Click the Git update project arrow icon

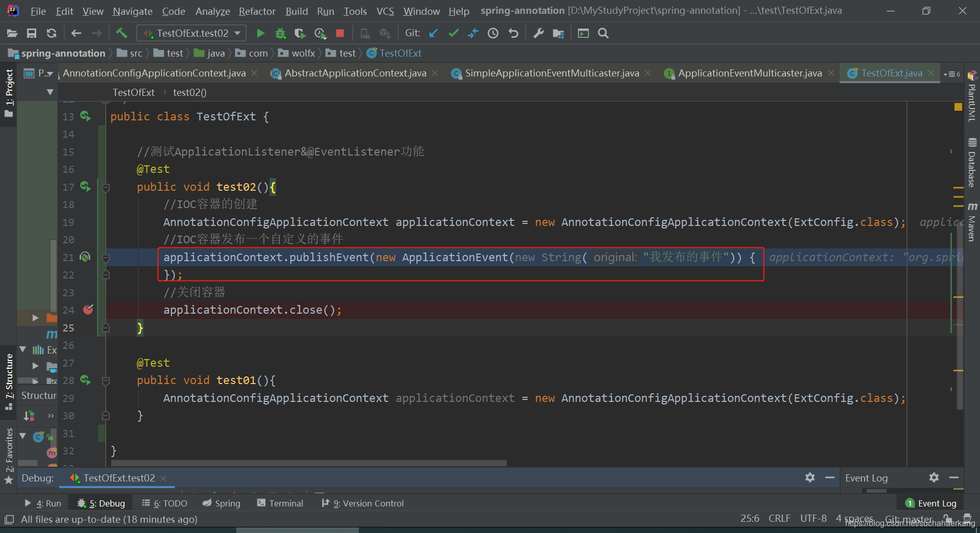433,33
